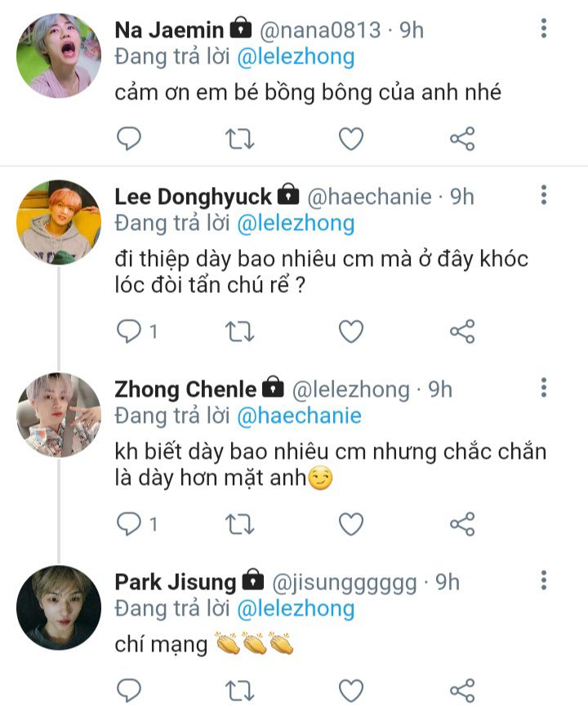View Park Jisung's profile picture
The image size is (588, 711).
[x=59, y=607]
